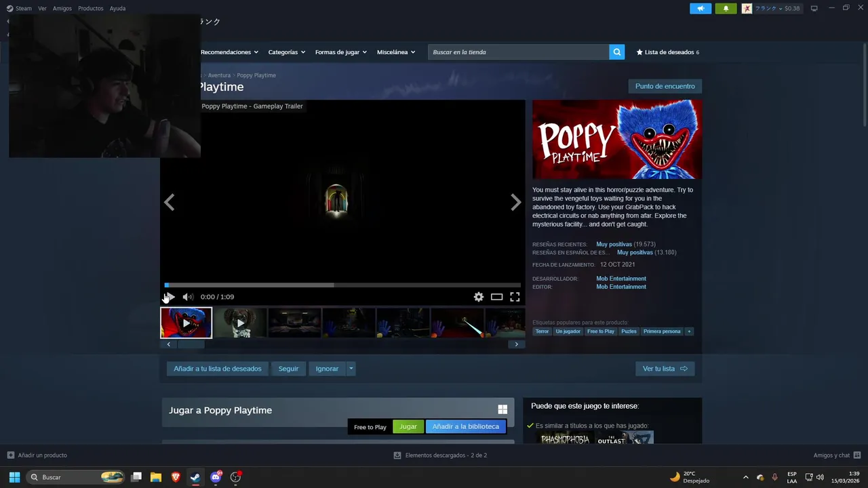Open Amigos y chat panel
Screen dimensions: 868x488
pyautogui.click(x=837, y=455)
